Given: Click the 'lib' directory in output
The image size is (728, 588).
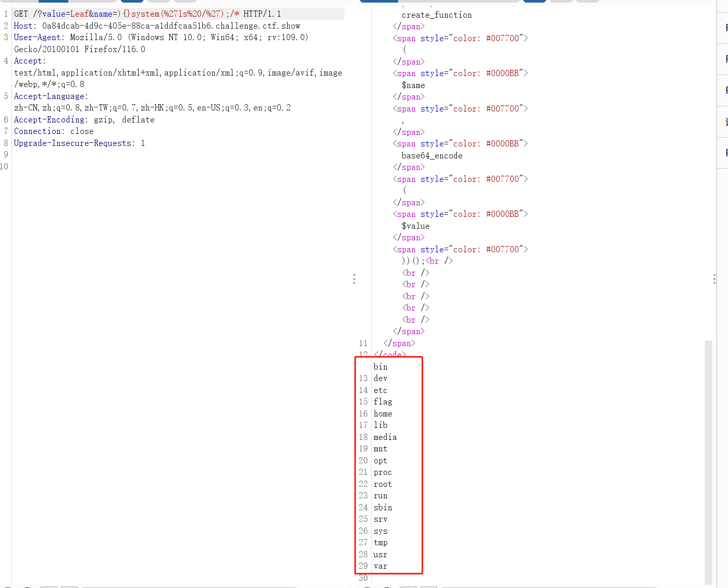Looking at the screenshot, I should pos(380,425).
